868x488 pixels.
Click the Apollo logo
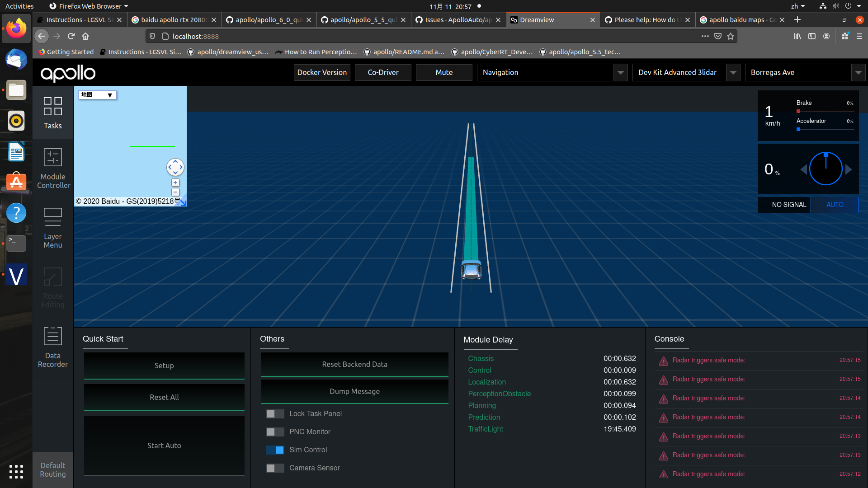pyautogui.click(x=68, y=73)
